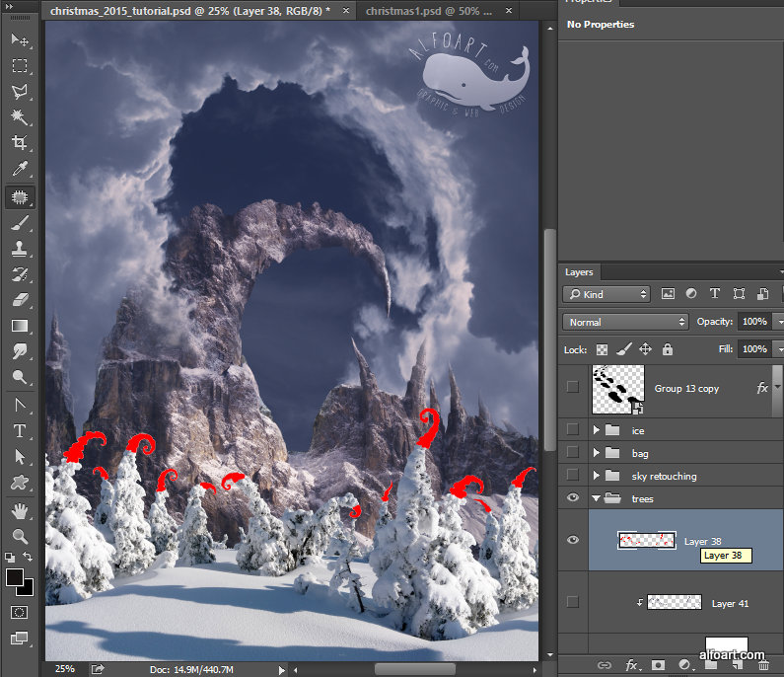
Task: Choose the Horizontal Type tool
Action: (19, 431)
